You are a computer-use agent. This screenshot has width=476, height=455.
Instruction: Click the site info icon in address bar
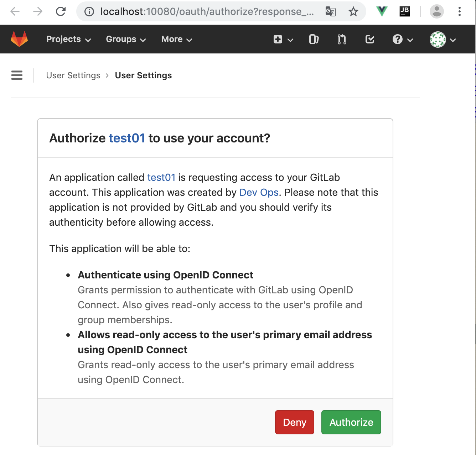click(89, 12)
